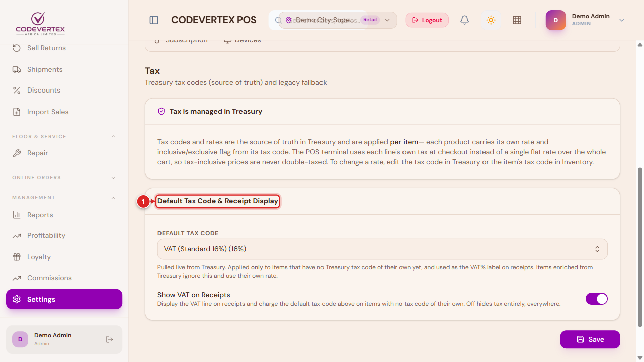Open the Default Tax Code dropdown
644x362 pixels.
[x=382, y=249]
